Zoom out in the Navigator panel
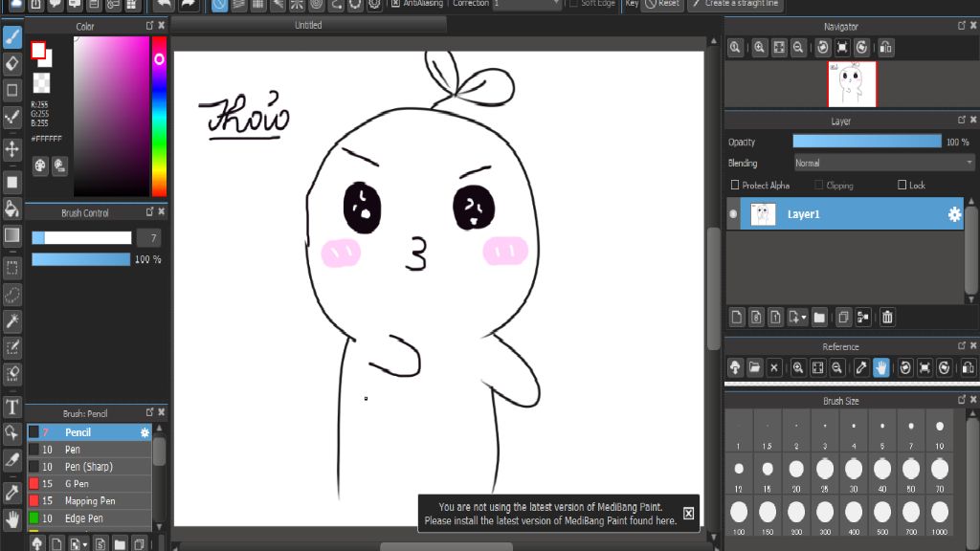Screen dimensions: 980x551 coord(798,48)
